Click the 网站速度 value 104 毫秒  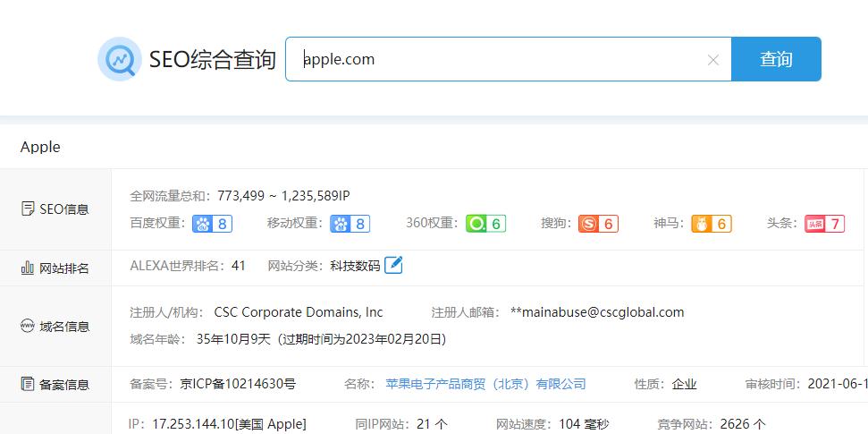tap(584, 424)
